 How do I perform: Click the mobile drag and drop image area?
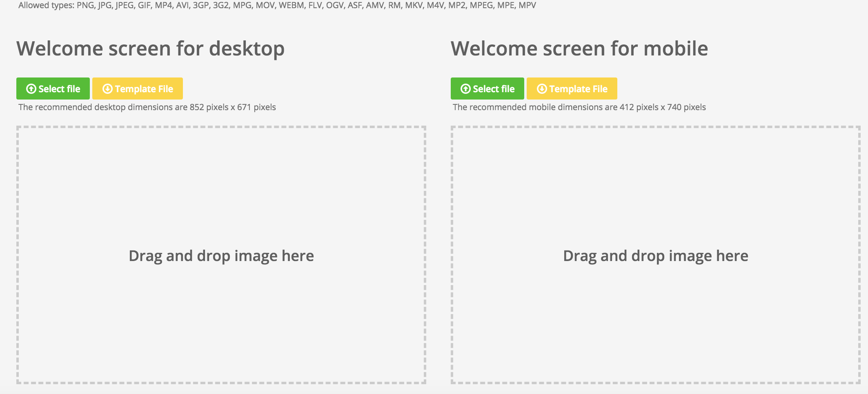[x=656, y=255]
